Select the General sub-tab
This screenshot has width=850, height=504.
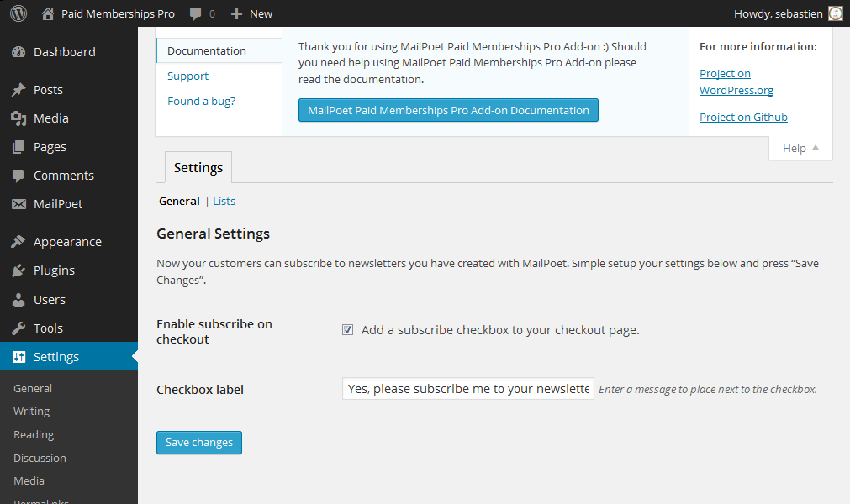[x=179, y=202]
